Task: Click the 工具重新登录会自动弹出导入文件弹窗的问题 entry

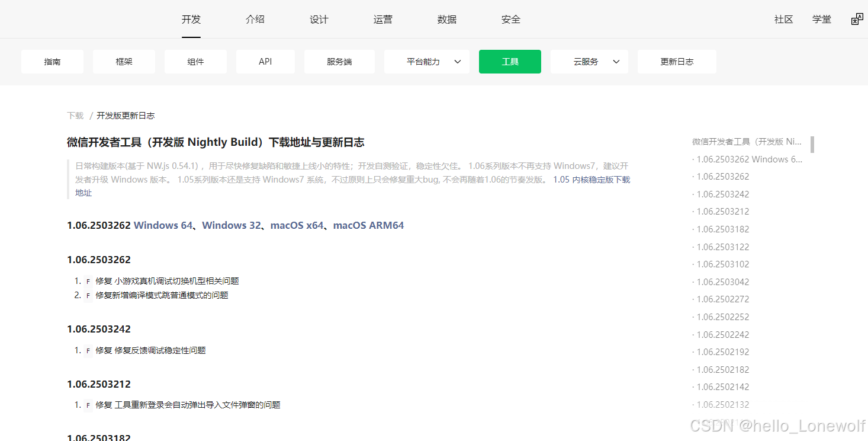Action: click(197, 405)
